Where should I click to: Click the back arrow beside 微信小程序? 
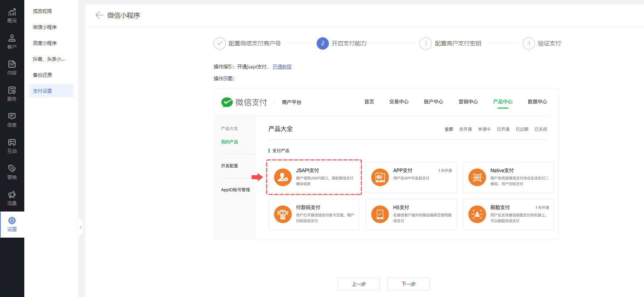pyautogui.click(x=99, y=15)
